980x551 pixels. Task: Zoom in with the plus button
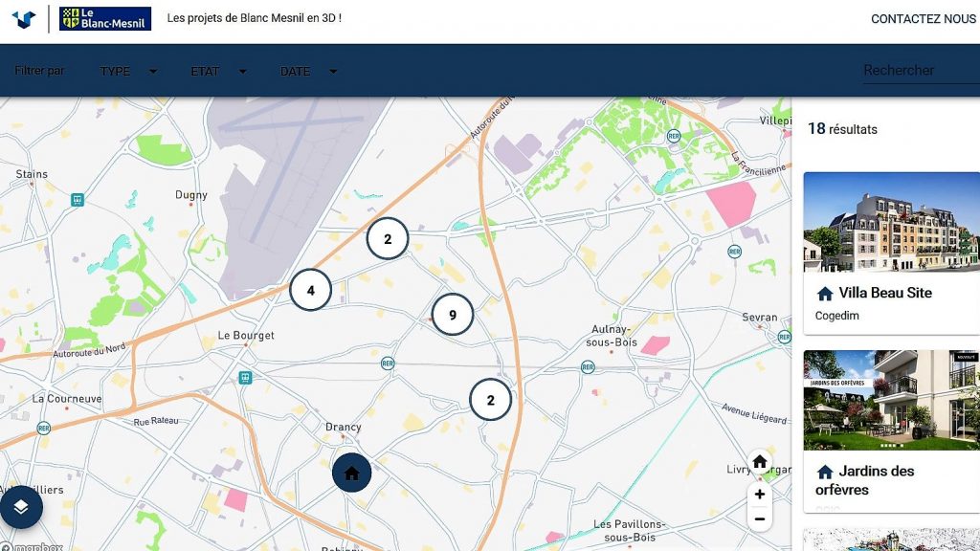tap(759, 495)
